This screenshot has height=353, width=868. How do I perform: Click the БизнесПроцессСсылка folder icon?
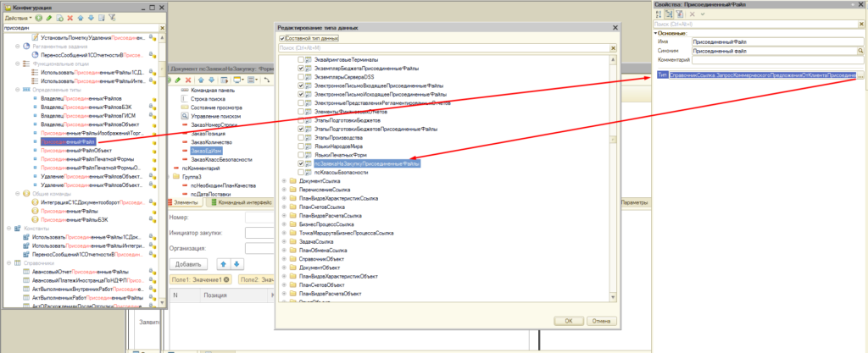click(x=292, y=224)
